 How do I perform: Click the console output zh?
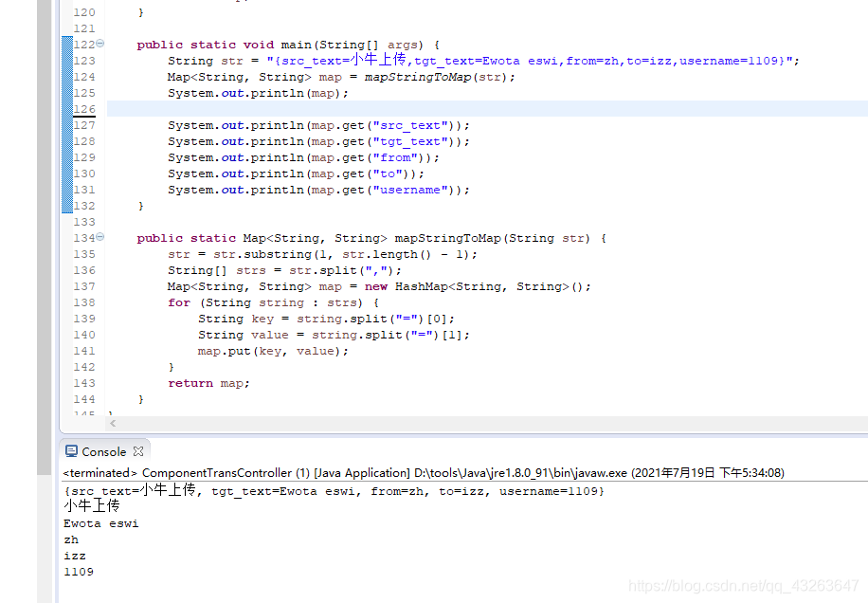[71, 539]
